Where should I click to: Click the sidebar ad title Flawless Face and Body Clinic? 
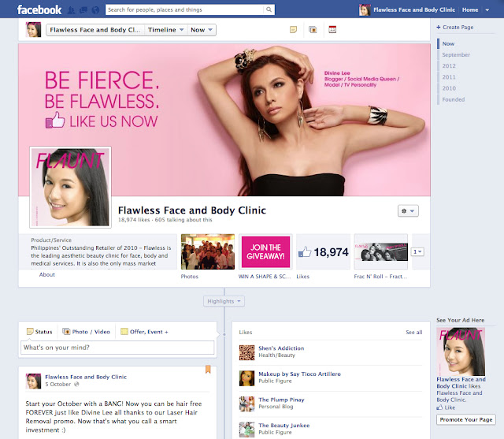pos(461,383)
